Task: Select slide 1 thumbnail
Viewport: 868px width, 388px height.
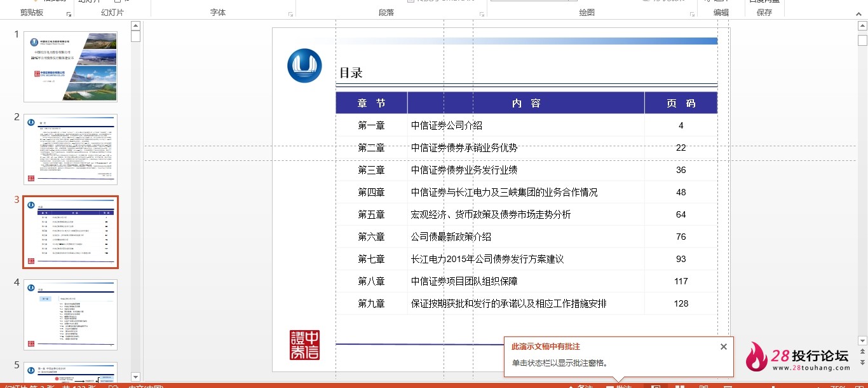Action: tap(71, 67)
